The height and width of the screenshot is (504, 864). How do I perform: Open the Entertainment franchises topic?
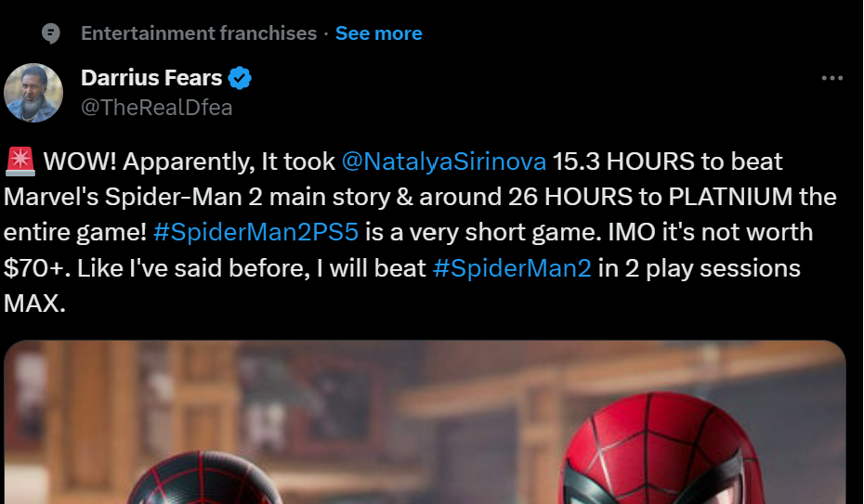pos(198,33)
